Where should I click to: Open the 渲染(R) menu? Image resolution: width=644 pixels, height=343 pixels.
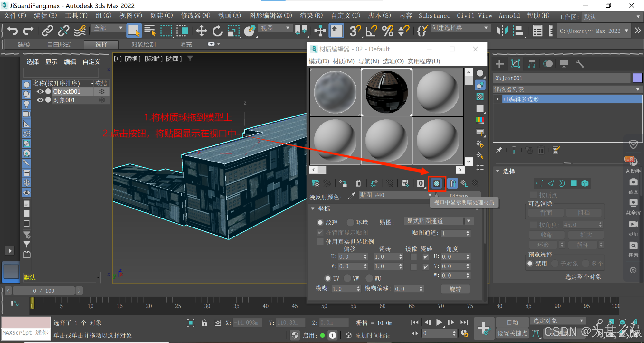[x=311, y=16]
